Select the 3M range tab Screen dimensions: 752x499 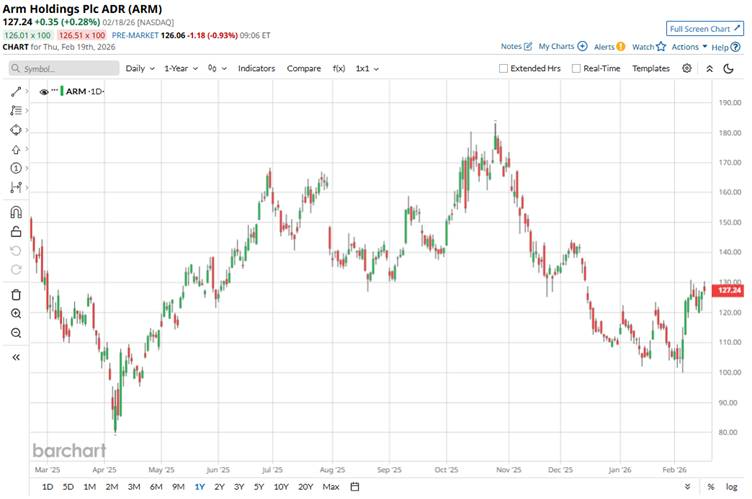click(134, 487)
